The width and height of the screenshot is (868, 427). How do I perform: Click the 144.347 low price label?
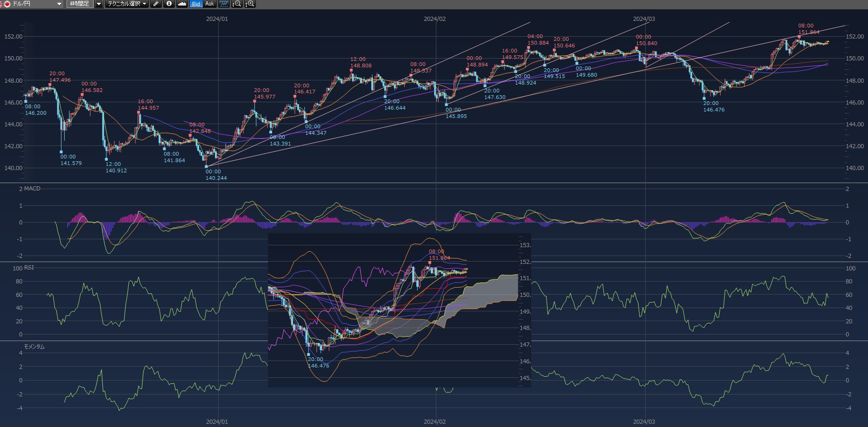click(x=316, y=133)
